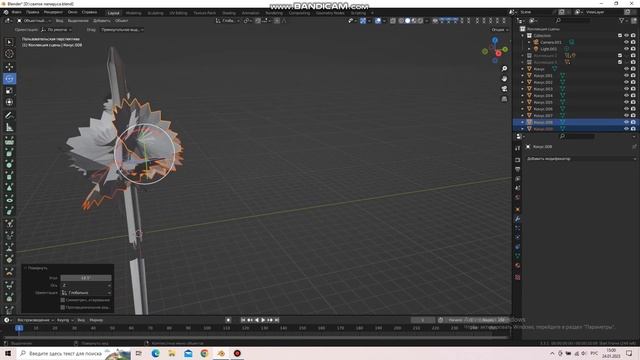The width and height of the screenshot is (640, 360).
Task: Open Mail app from taskbar
Action: pos(188,353)
